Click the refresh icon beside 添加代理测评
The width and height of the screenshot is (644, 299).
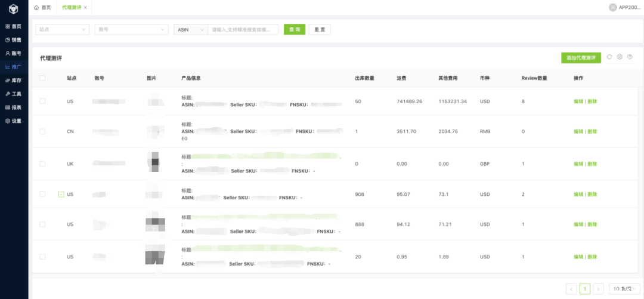pos(609,57)
